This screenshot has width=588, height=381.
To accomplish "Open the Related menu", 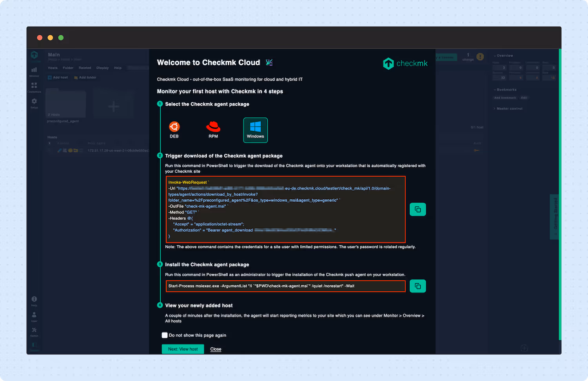I will click(x=85, y=68).
